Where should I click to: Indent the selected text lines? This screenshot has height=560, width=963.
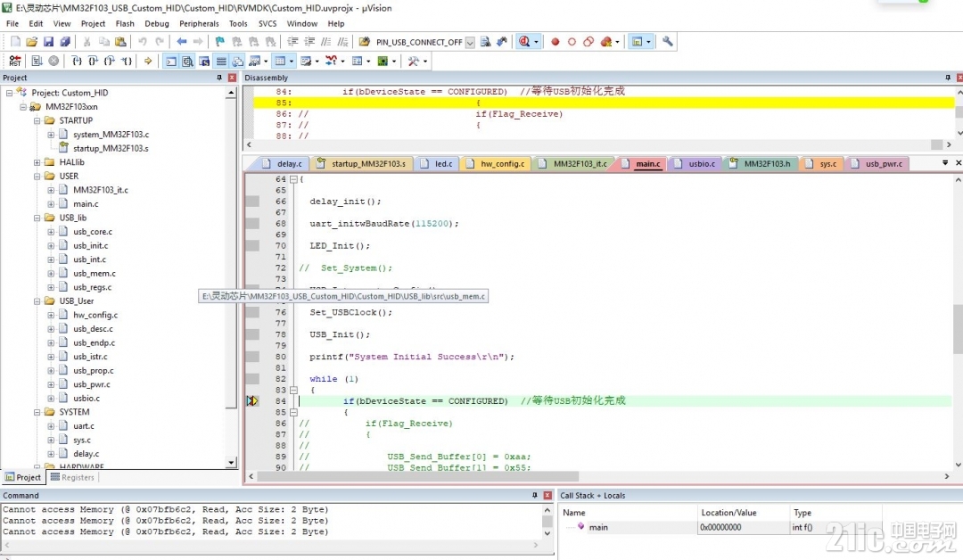tap(293, 42)
